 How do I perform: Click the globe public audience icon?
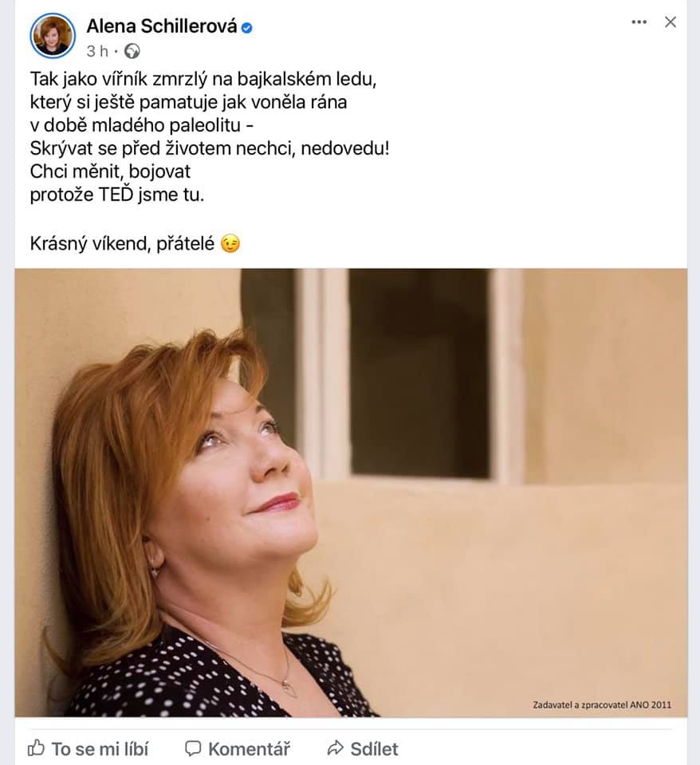(132, 51)
